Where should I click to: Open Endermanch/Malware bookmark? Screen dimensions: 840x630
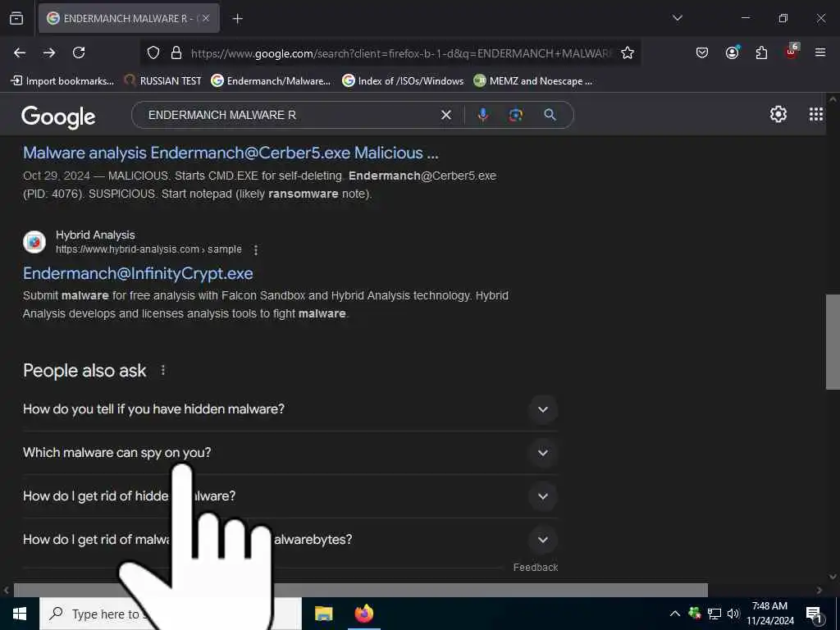pyautogui.click(x=271, y=81)
